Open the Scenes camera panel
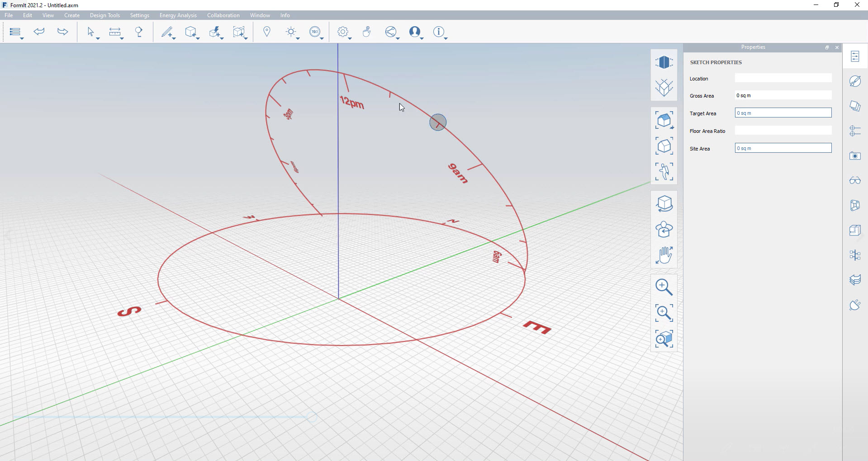The width and height of the screenshot is (868, 461). click(x=855, y=156)
